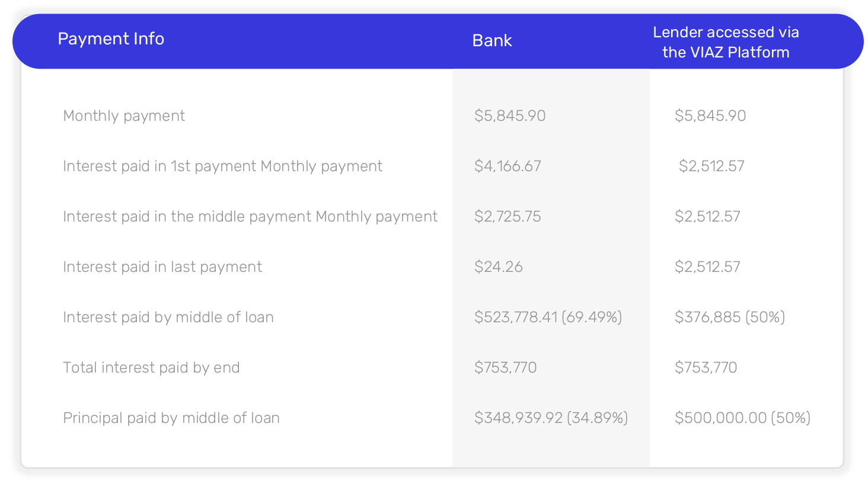Click the $348,939.92 (34.89%) principal value
The image size is (868, 484).
(x=551, y=418)
